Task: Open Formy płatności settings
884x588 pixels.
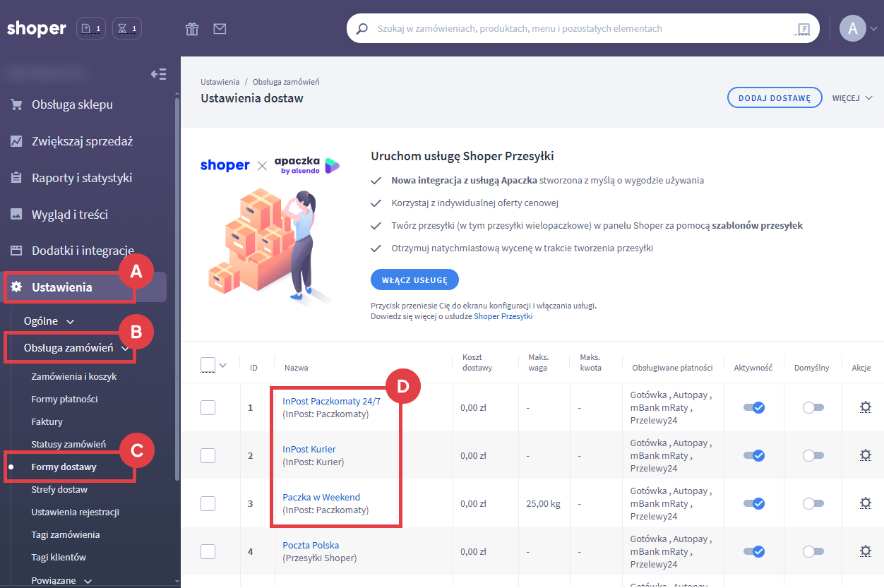Action: point(64,400)
